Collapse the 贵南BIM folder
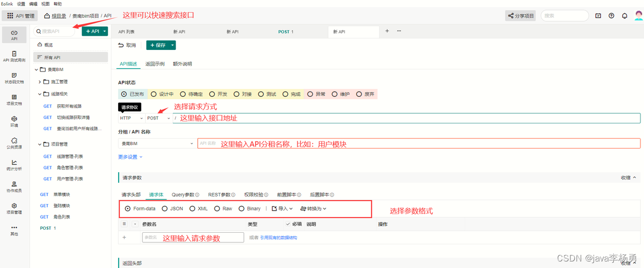644x268 pixels. point(37,70)
